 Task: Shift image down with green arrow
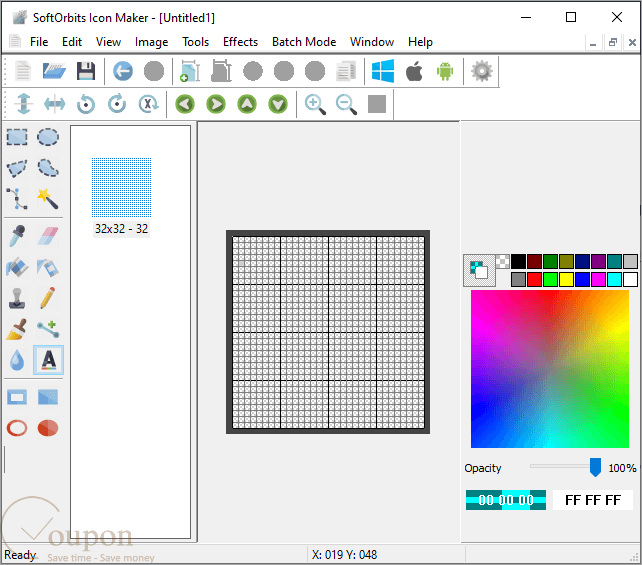pyautogui.click(x=278, y=104)
